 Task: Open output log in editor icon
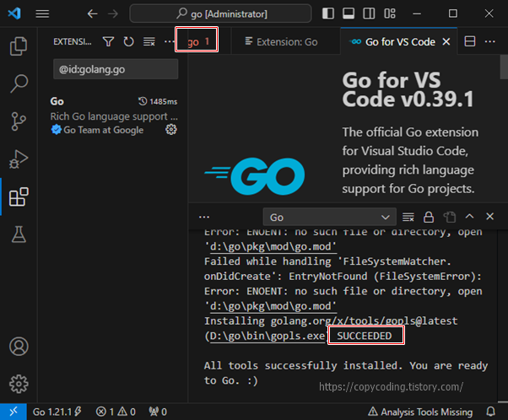(450, 217)
